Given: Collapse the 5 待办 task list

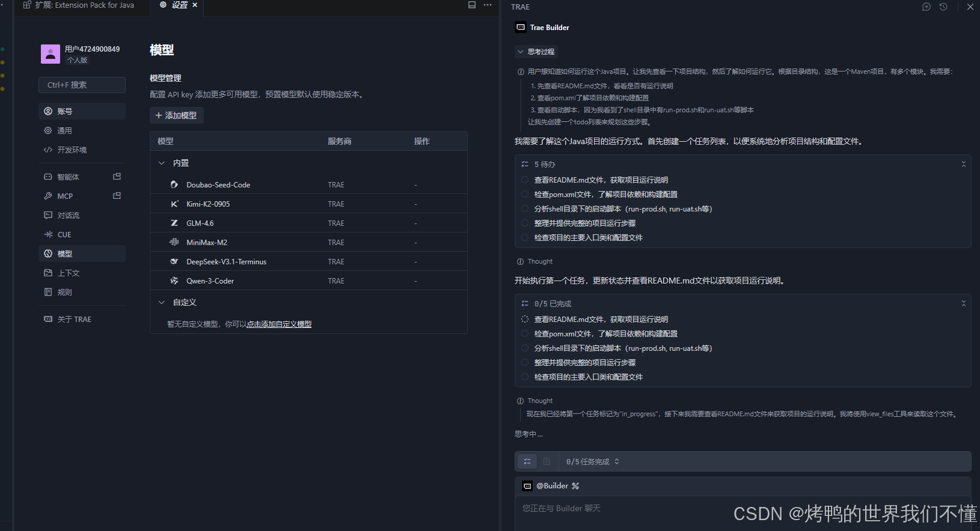Looking at the screenshot, I should point(964,164).
